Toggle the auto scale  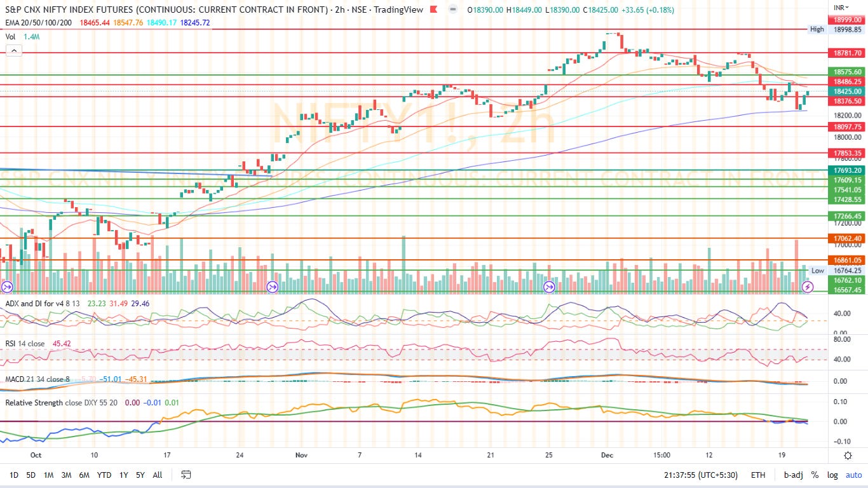[x=853, y=475]
